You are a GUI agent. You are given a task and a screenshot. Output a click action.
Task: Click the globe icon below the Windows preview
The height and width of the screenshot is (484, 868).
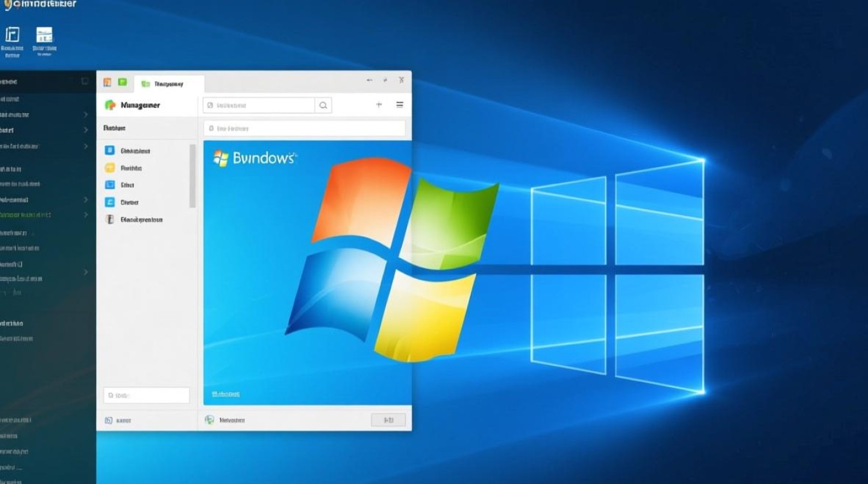click(209, 420)
